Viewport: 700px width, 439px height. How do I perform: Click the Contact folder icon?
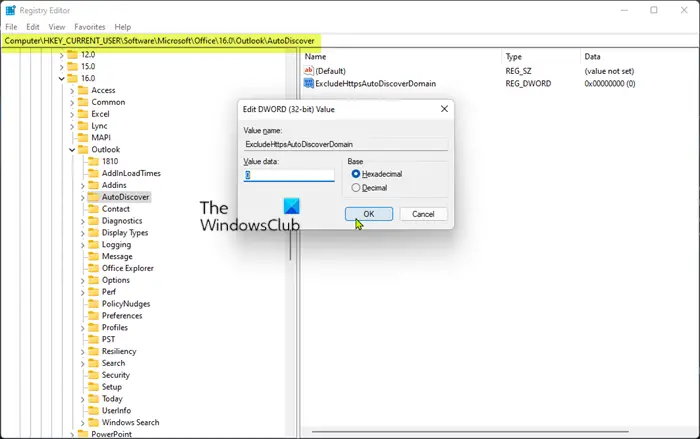click(x=93, y=209)
